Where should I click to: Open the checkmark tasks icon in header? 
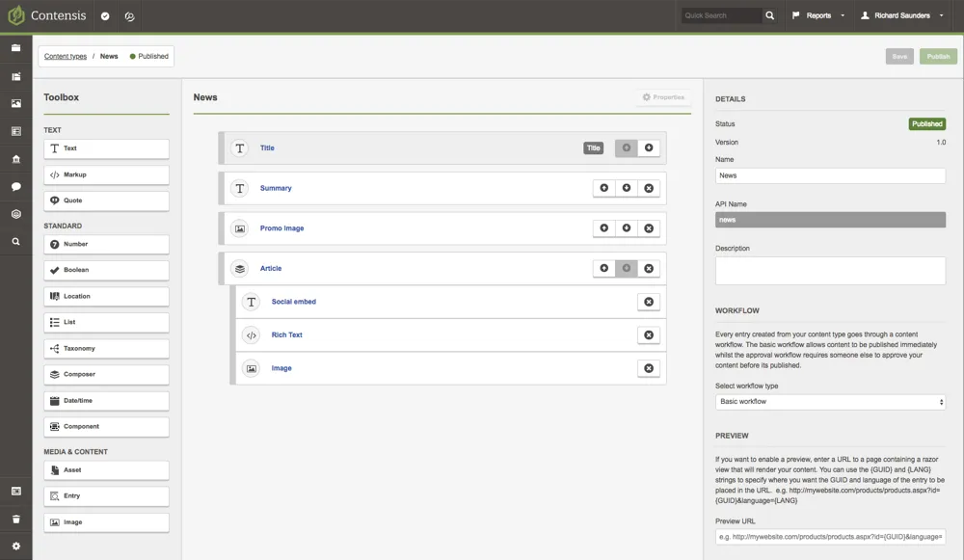tap(105, 16)
